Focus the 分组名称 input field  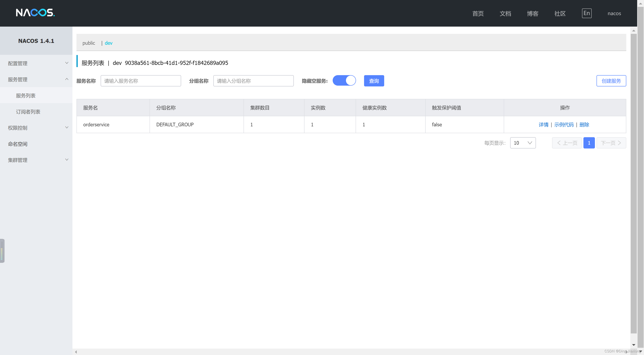253,81
